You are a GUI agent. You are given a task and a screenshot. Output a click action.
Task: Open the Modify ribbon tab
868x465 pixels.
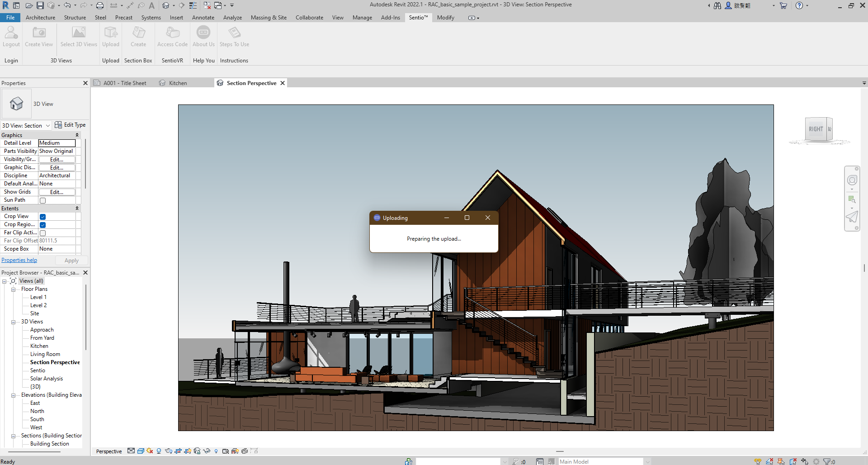click(x=445, y=18)
